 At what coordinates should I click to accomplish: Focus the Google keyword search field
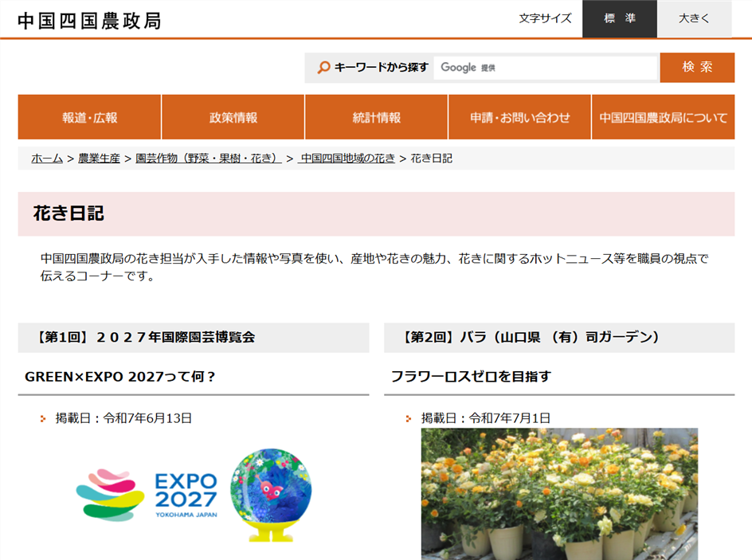click(545, 68)
